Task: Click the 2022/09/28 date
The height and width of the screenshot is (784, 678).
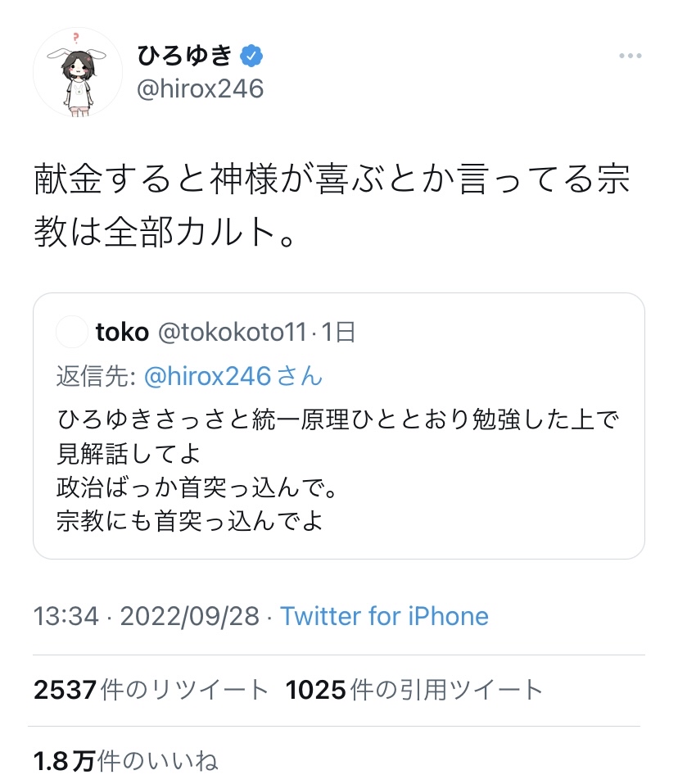Action: point(189,616)
